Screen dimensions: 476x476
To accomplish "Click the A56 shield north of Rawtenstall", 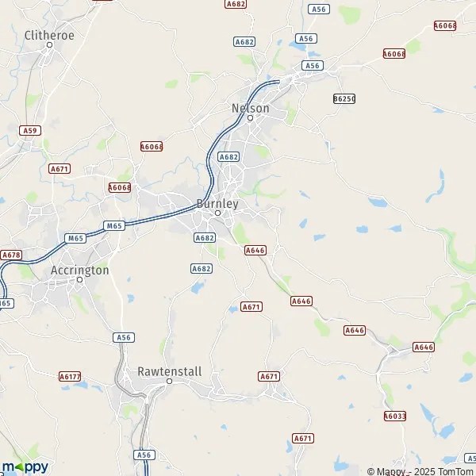I will coord(124,338).
